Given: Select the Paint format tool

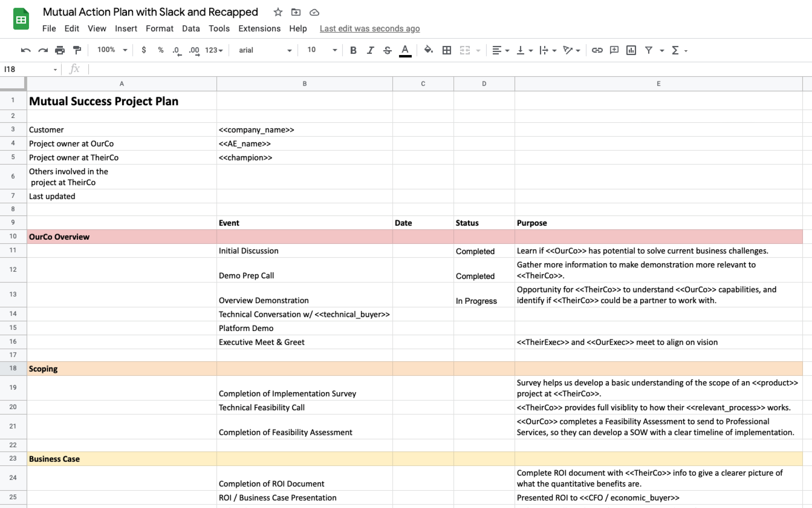Looking at the screenshot, I should tap(77, 51).
